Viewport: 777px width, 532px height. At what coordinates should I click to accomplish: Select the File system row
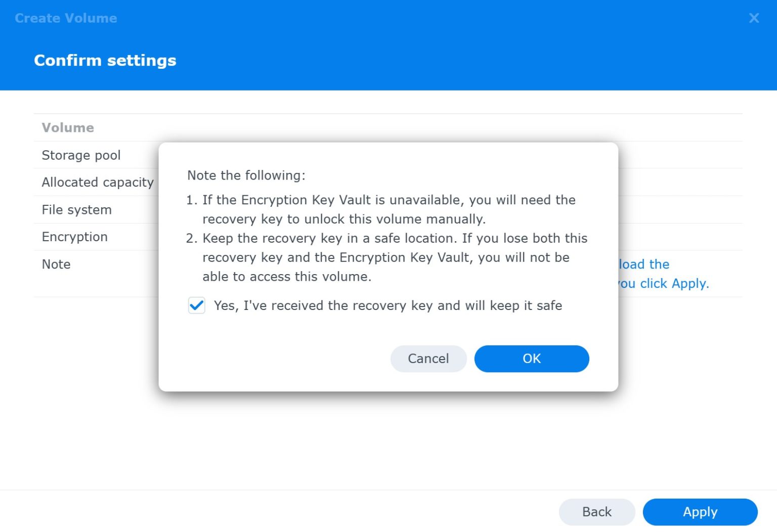(76, 209)
